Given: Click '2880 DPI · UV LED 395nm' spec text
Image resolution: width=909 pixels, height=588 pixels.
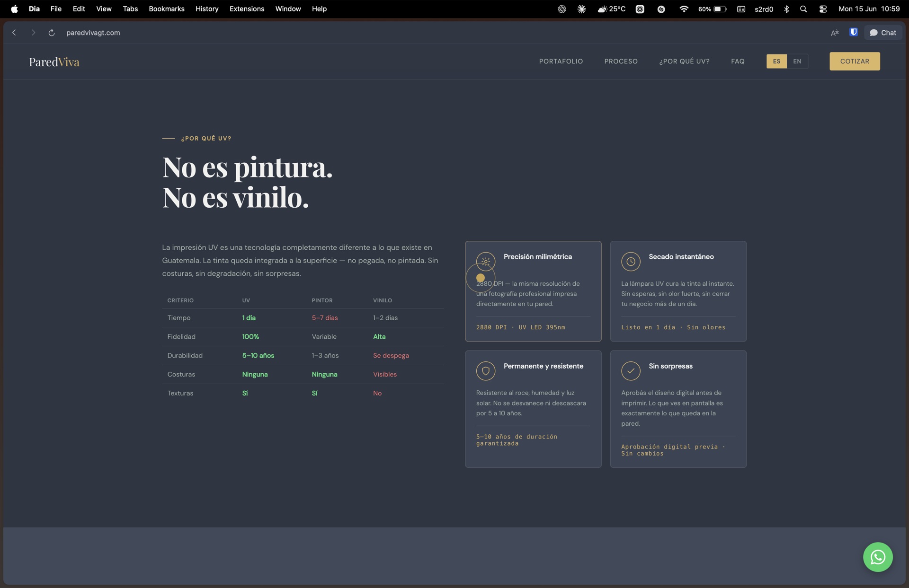Looking at the screenshot, I should [520, 327].
